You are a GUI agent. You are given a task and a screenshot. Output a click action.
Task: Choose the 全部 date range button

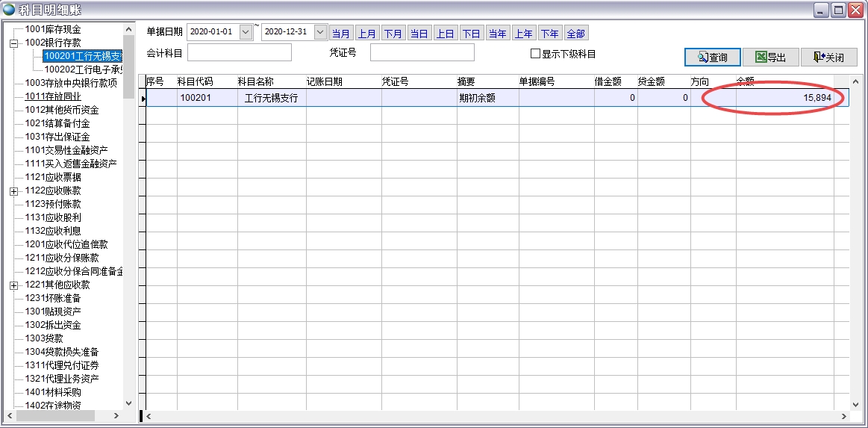click(x=575, y=34)
